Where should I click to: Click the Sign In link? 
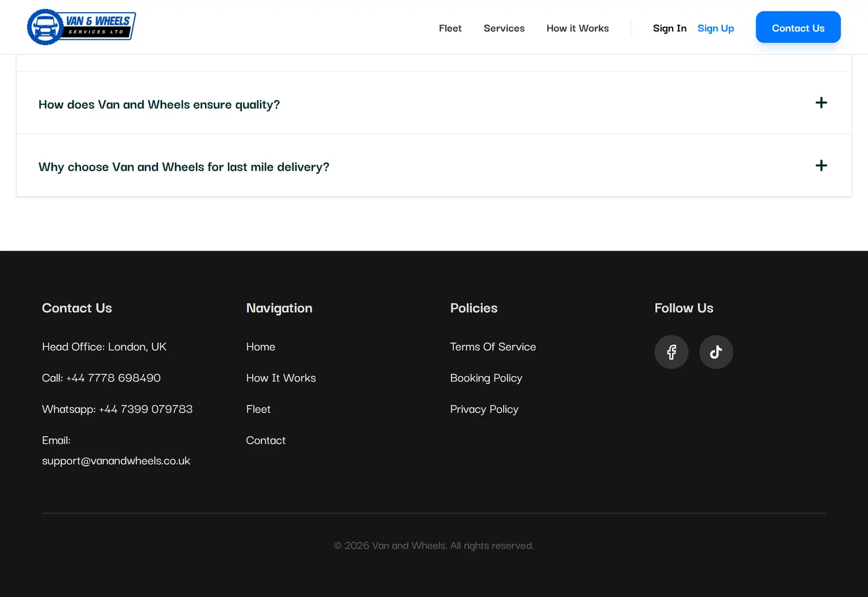tap(670, 28)
